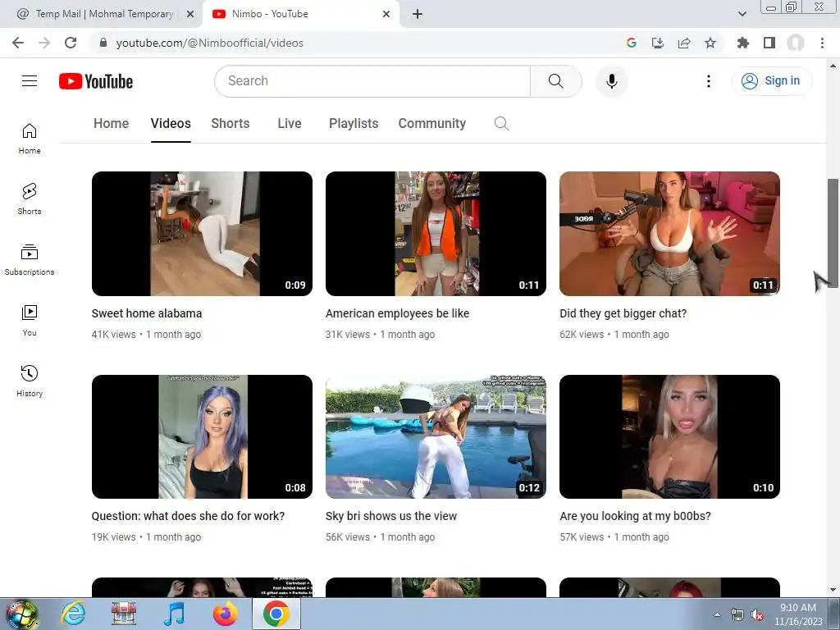
Task: Open "American employees be like" video title
Action: 398,313
